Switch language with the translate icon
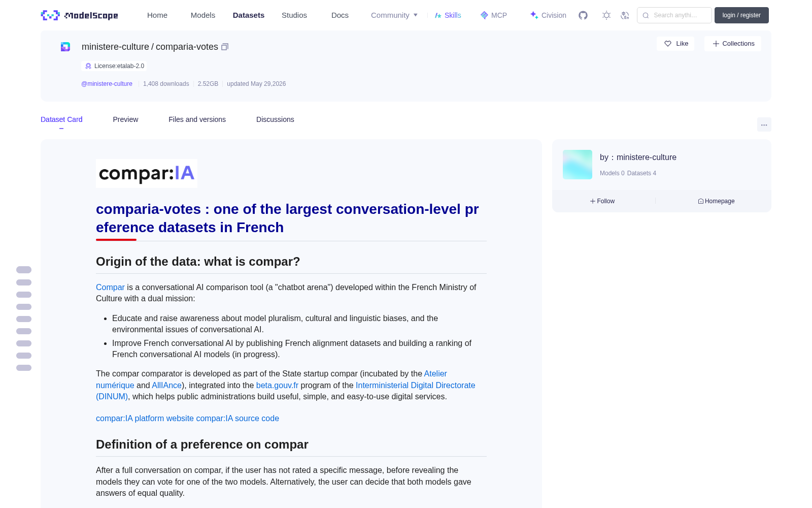 coord(625,15)
